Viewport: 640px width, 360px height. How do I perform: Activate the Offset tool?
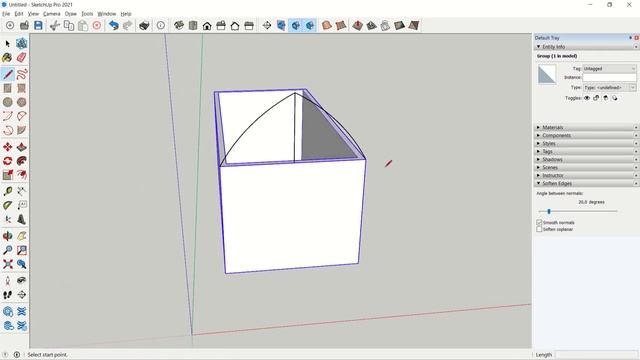click(22, 175)
